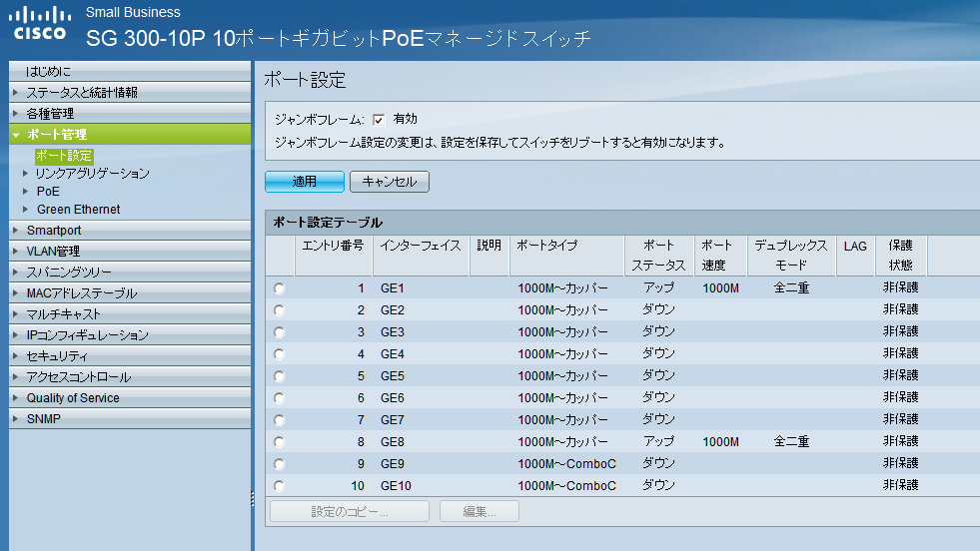
Task: Select the radio button for GE4
Action: pos(279,354)
